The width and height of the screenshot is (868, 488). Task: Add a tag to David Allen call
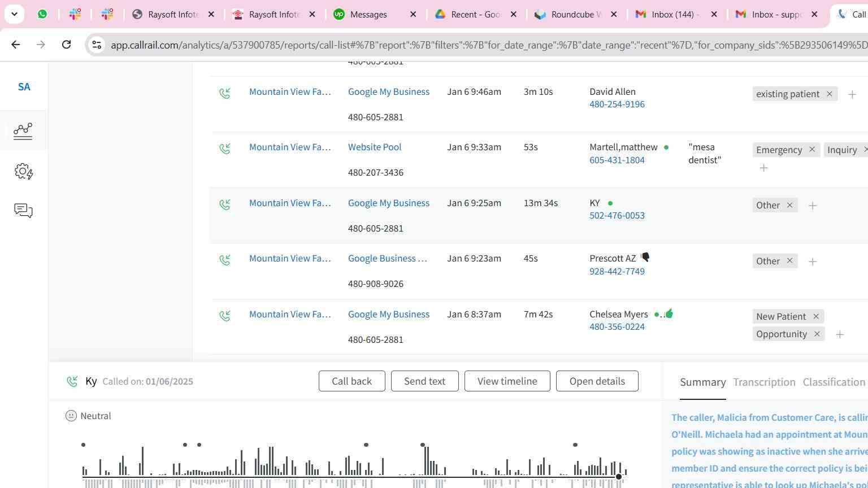[x=852, y=94]
